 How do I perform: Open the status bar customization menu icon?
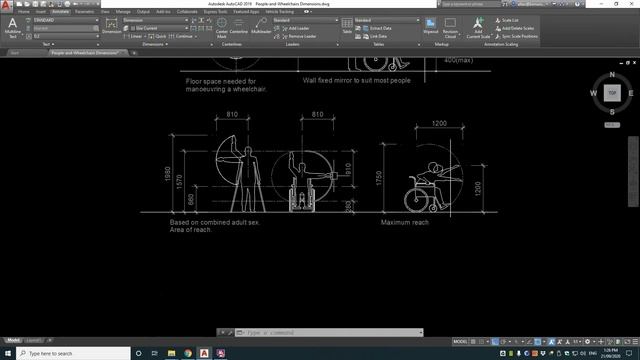[635, 342]
